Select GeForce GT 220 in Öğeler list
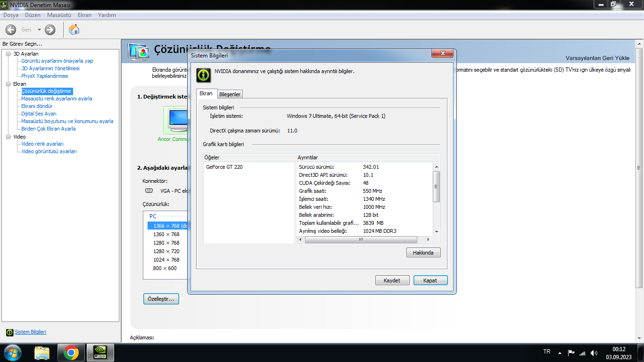Image resolution: width=644 pixels, height=362 pixels. click(x=224, y=167)
